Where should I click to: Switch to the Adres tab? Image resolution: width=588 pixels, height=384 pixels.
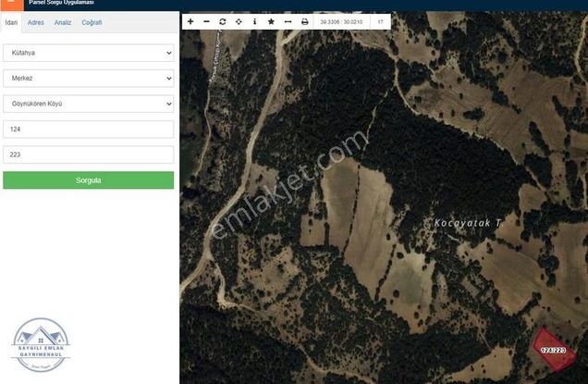tap(36, 21)
